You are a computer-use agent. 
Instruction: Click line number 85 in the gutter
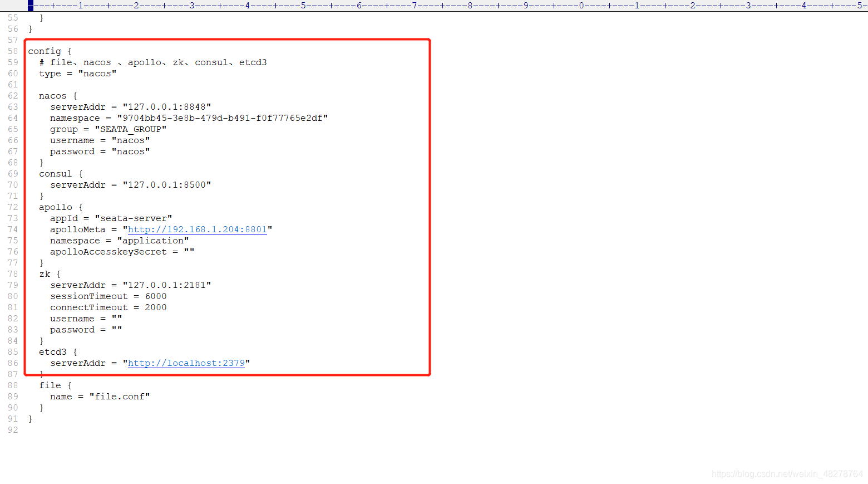[13, 352]
